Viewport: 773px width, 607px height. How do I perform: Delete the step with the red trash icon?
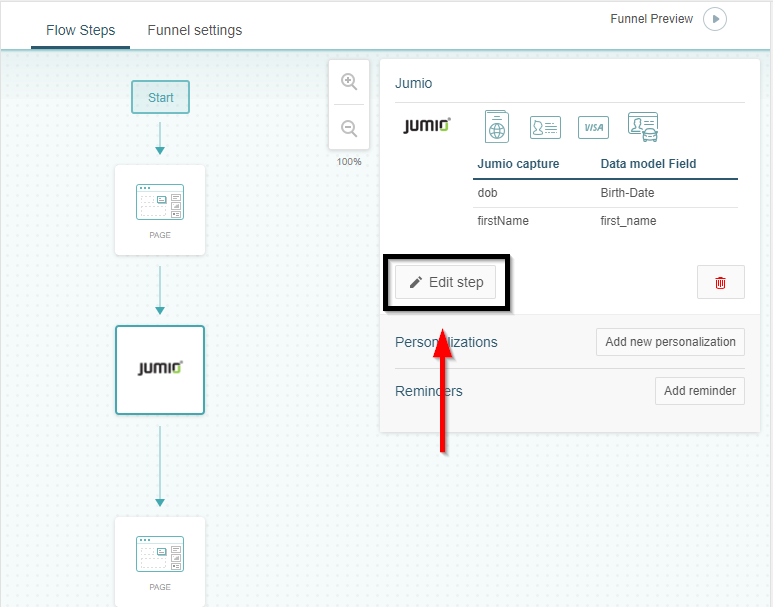pyautogui.click(x=720, y=283)
